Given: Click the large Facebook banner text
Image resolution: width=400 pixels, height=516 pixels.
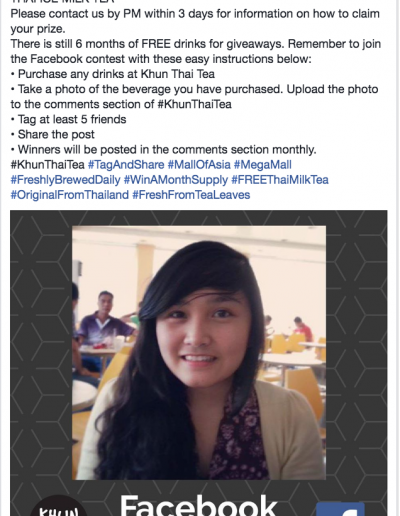Looking at the screenshot, I should [x=199, y=505].
